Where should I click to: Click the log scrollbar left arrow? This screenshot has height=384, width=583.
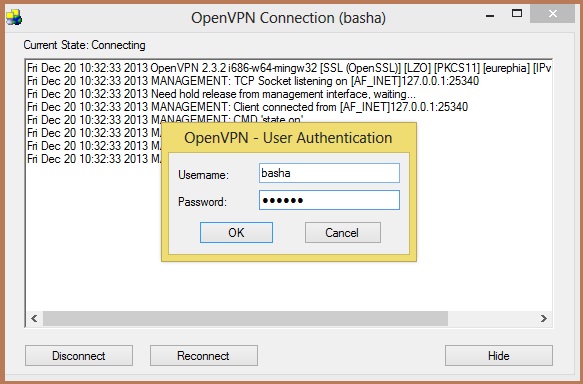pyautogui.click(x=34, y=319)
